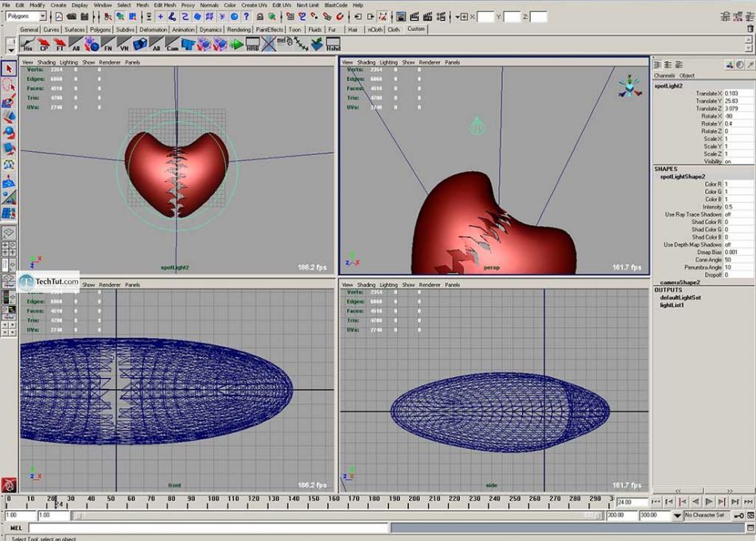This screenshot has height=541, width=756.
Task: Click the shelf trash can icon
Action: coord(750,29)
